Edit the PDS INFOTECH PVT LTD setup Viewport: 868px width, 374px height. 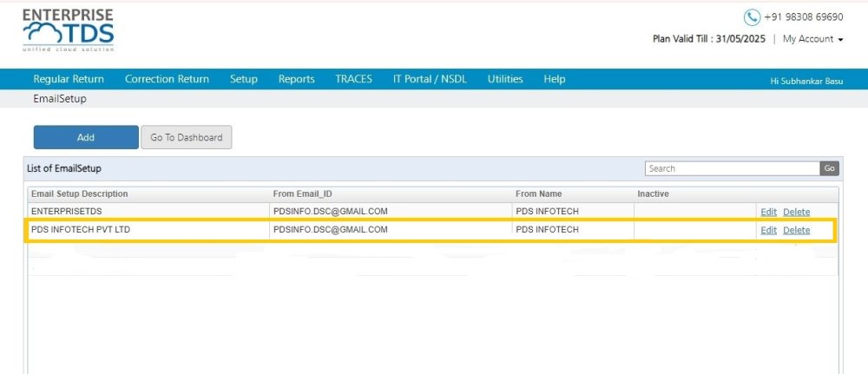[x=768, y=230]
